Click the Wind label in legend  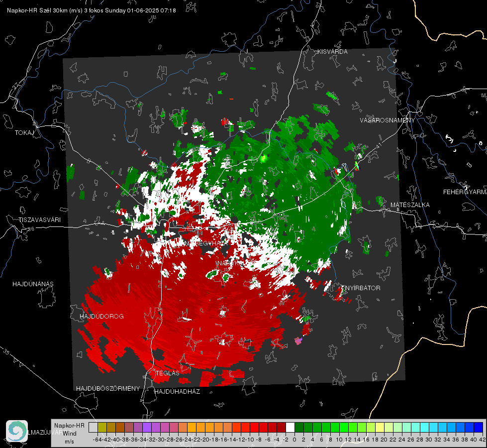coord(70,434)
